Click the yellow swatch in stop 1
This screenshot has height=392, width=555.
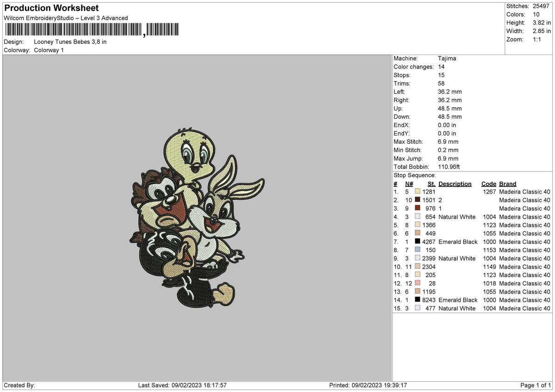coord(418,191)
